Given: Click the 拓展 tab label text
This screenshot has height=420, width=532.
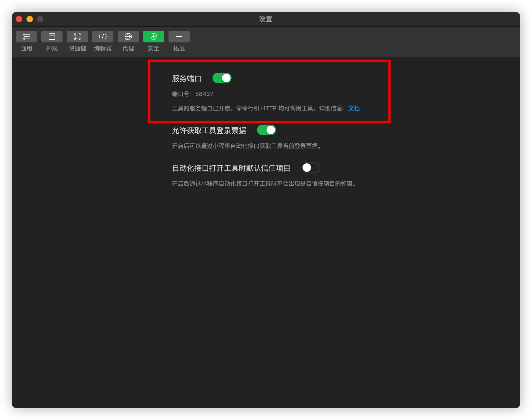Looking at the screenshot, I should click(179, 48).
